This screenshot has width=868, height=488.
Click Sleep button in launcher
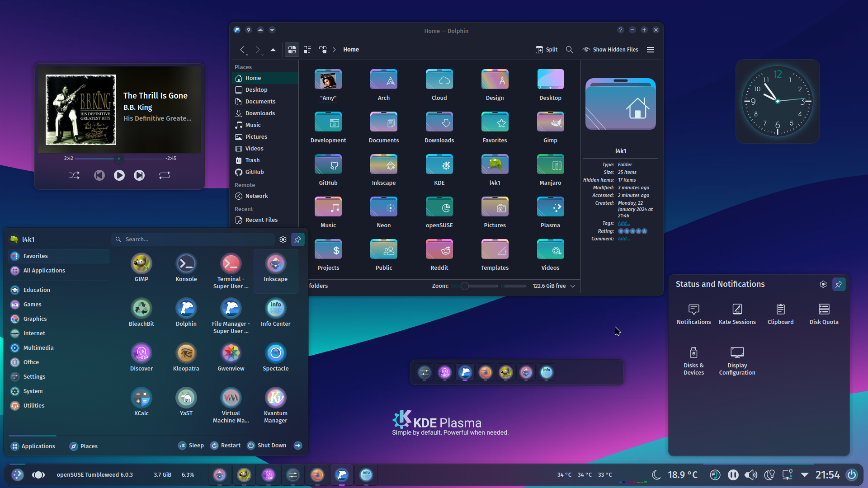(x=191, y=446)
